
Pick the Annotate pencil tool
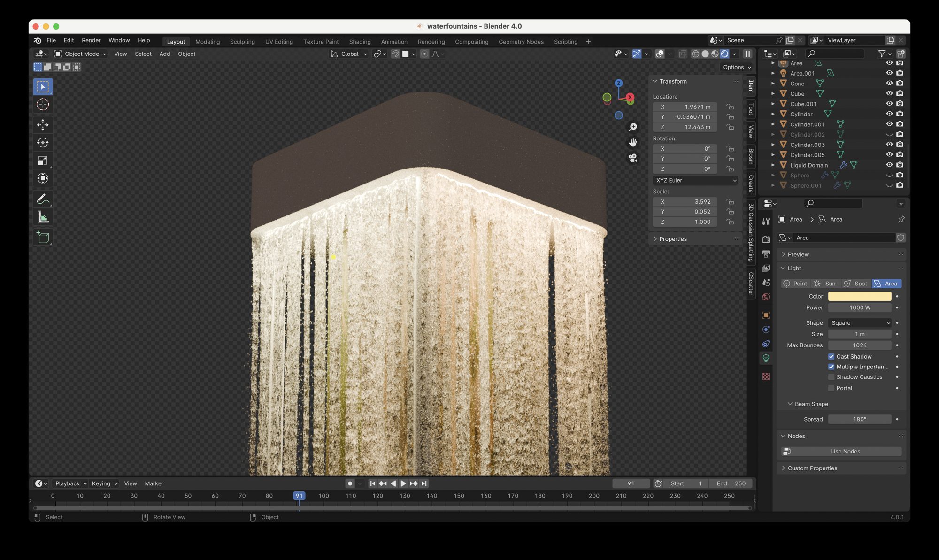[43, 199]
